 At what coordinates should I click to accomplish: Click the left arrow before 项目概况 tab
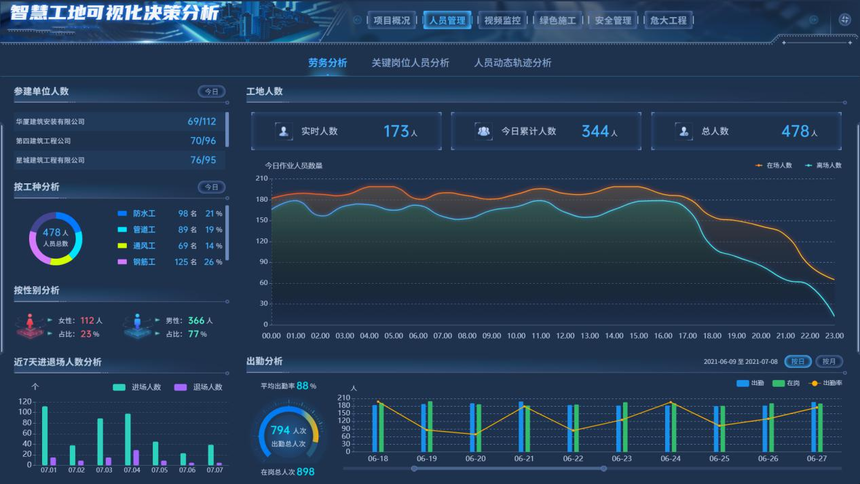(x=357, y=20)
